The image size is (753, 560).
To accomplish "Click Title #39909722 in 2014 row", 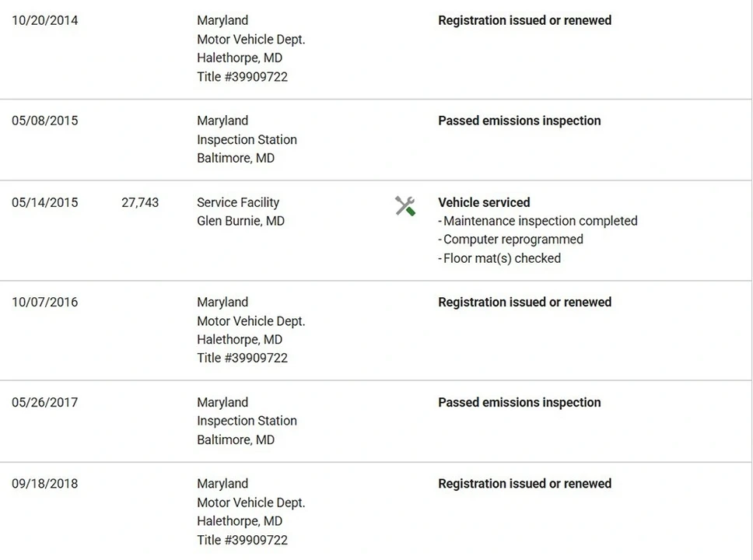I will [x=243, y=77].
